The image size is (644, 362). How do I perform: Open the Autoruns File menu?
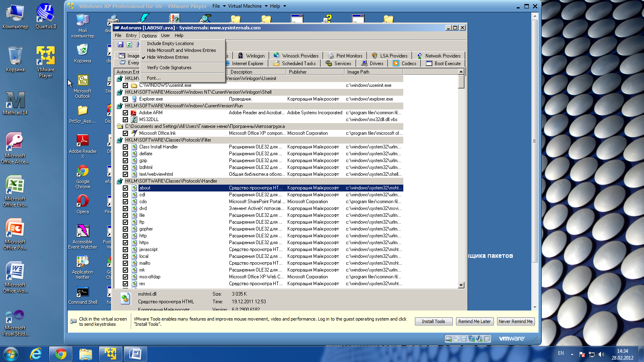[118, 35]
